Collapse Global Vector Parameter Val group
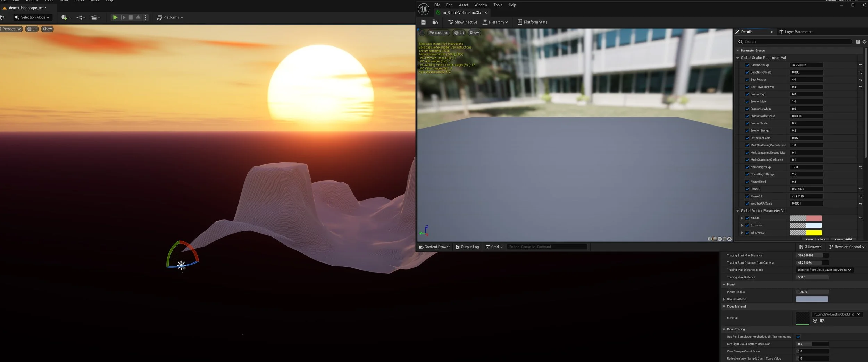 coord(738,211)
